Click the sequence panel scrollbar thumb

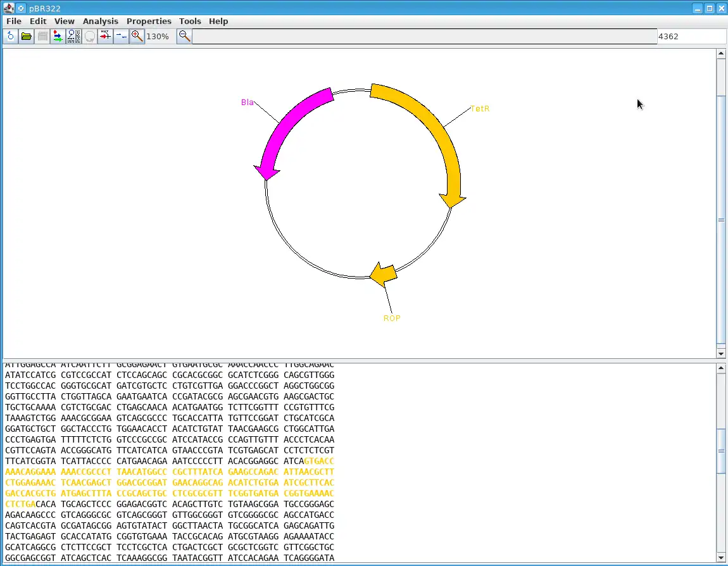tap(721, 450)
